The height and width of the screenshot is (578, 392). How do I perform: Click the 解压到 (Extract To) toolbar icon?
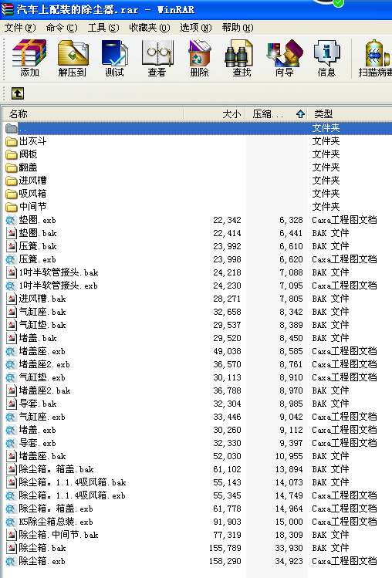coord(73,53)
